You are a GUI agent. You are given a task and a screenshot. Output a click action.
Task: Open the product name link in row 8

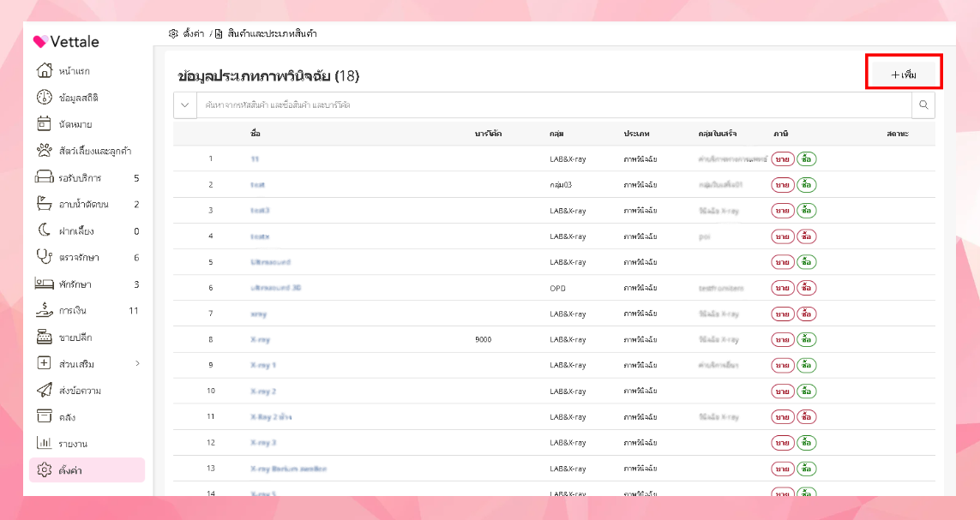(x=260, y=339)
